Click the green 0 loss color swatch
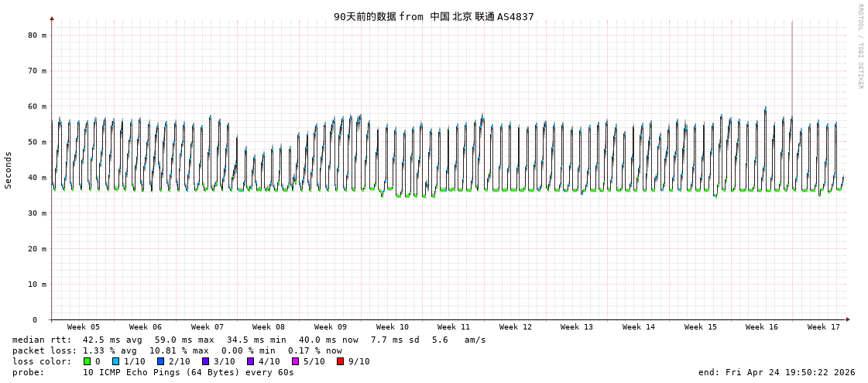This screenshot has height=383, width=868. pyautogui.click(x=87, y=361)
